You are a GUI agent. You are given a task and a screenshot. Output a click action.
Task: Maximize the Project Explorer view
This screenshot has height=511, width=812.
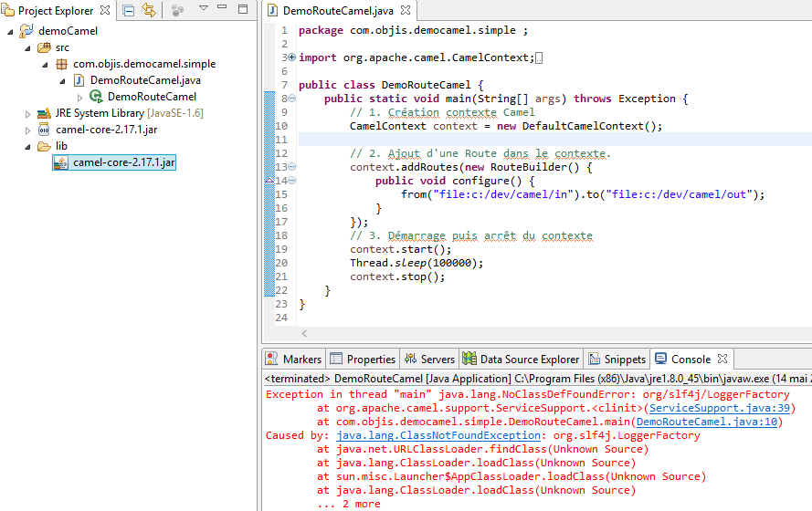point(243,9)
